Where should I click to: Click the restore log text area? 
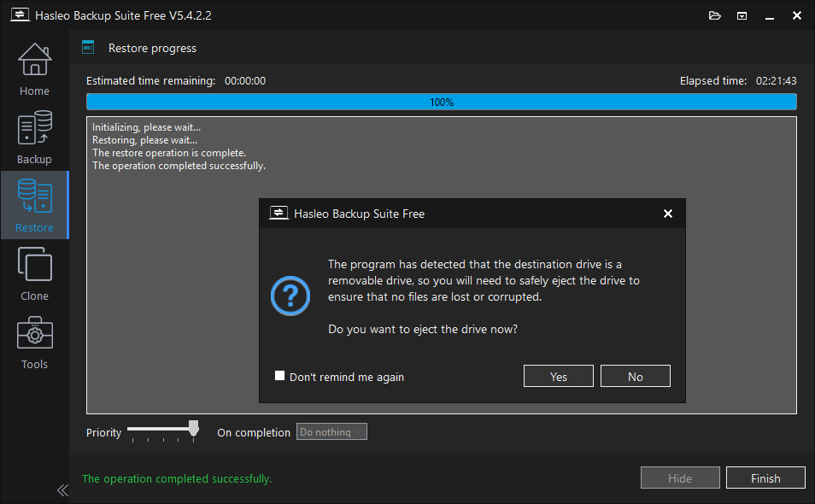pos(442,265)
